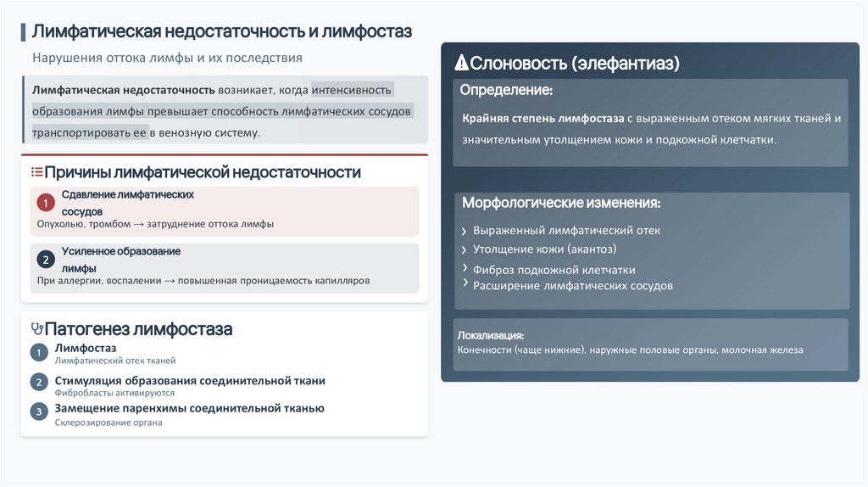Click the subtitle Нарушения оттока лимфы и их последствия
Viewport: 868px width, 487px height.
167,58
